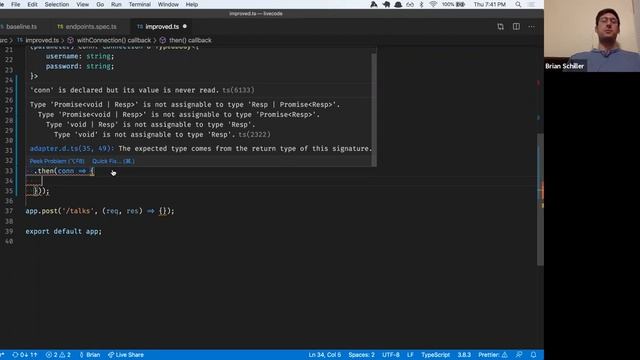640x360 pixels.
Task: Open macOS Spotlight search icon
Action: [518, 4]
